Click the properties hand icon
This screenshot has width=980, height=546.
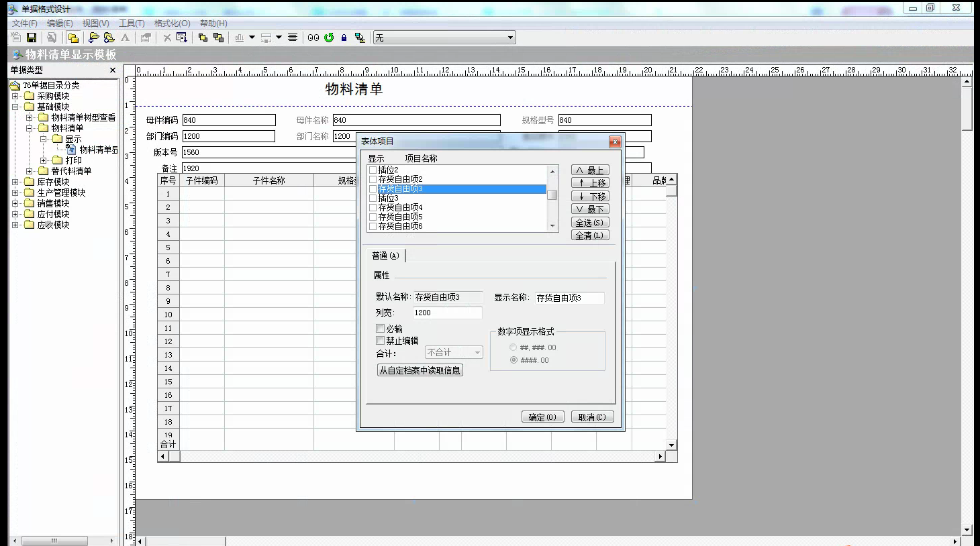pyautogui.click(x=146, y=38)
